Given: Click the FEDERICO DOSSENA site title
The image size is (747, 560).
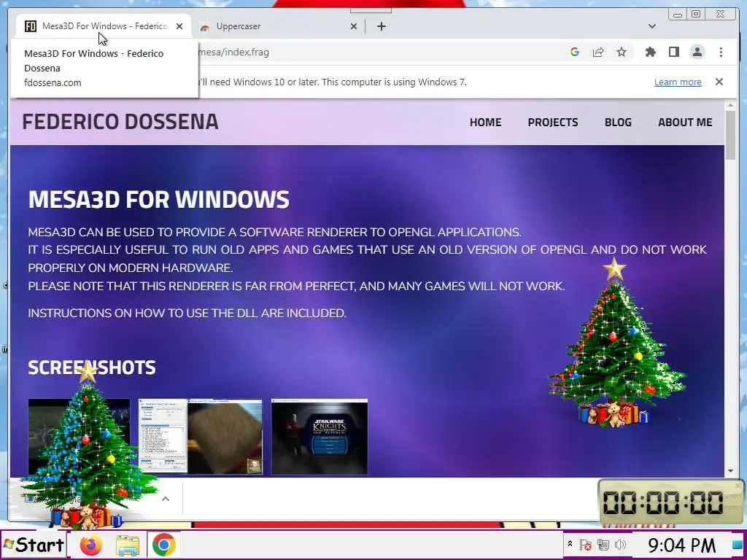Looking at the screenshot, I should click(120, 122).
